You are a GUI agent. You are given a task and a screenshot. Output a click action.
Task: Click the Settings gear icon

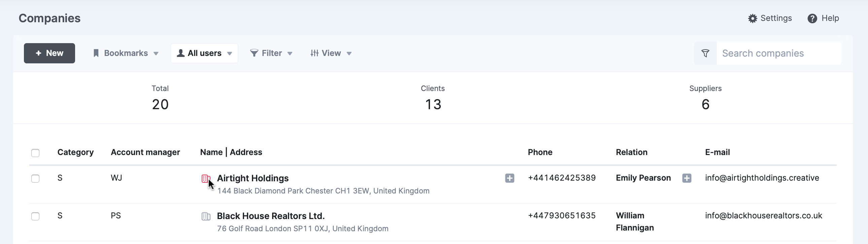(753, 18)
